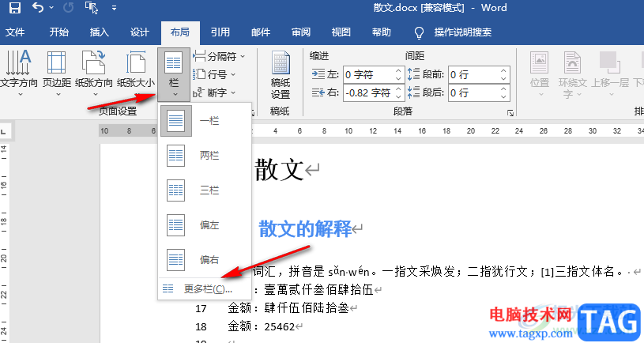Open the 分隔符 breaks dropdown
The width and height of the screenshot is (644, 343).
click(x=219, y=56)
